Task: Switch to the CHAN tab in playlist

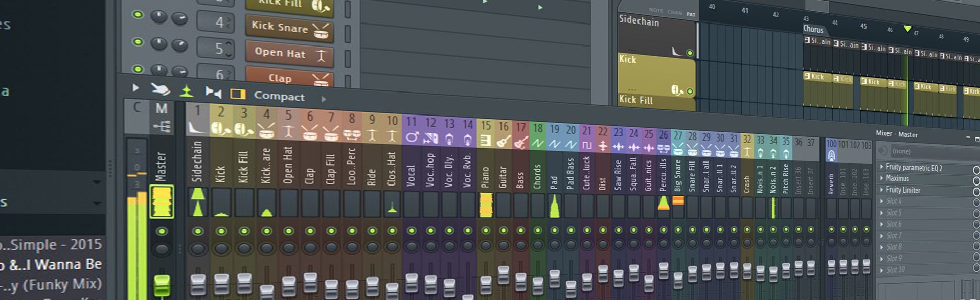Action: pyautogui.click(x=675, y=12)
